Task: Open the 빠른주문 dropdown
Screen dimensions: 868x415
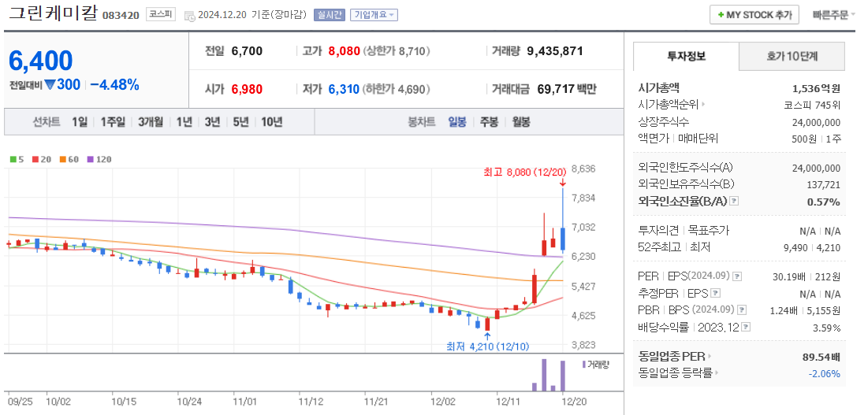Action: 833,15
